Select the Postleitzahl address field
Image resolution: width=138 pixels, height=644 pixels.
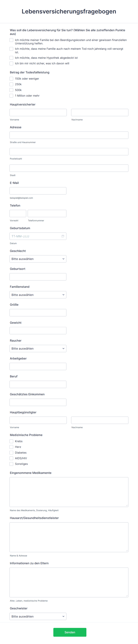tap(69, 151)
